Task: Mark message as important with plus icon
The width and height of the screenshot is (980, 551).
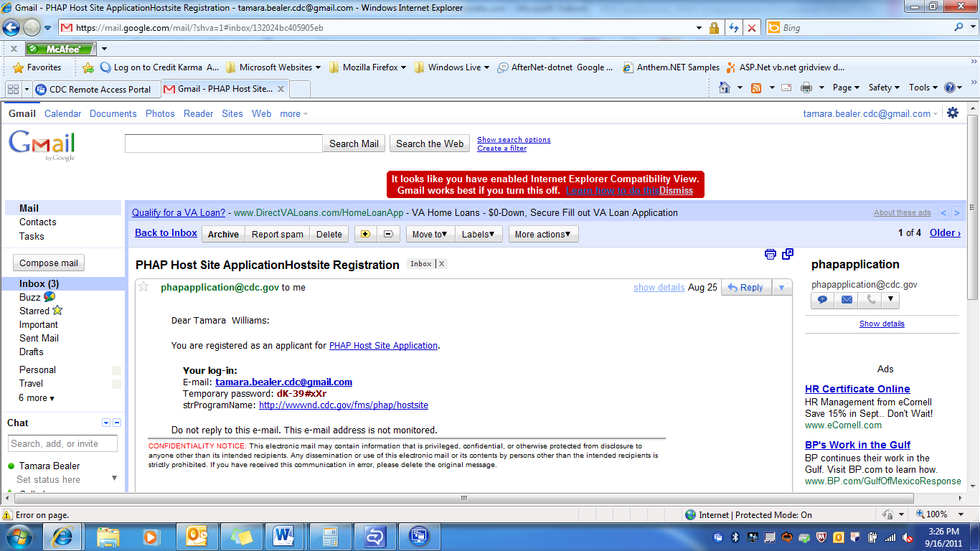Action: [x=364, y=234]
